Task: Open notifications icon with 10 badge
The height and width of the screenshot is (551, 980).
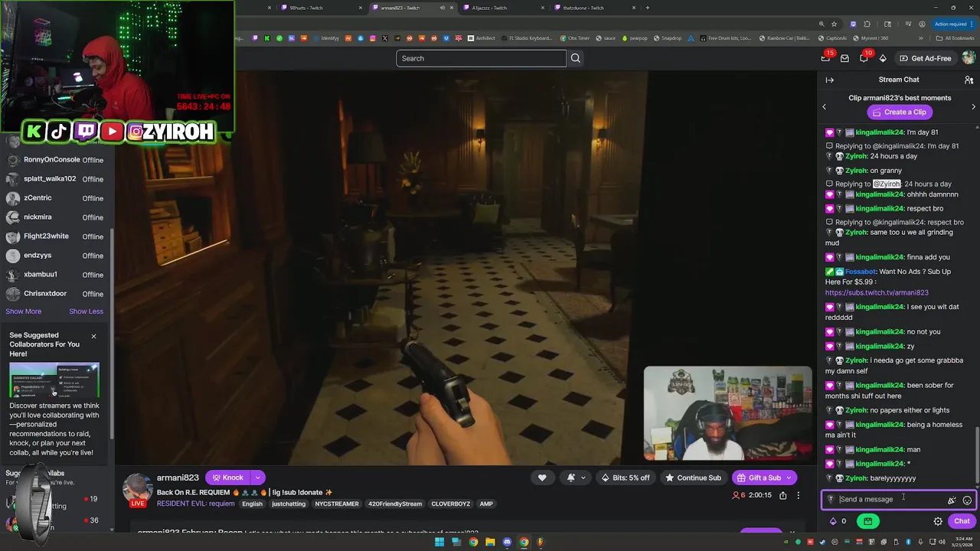Action: tap(864, 58)
